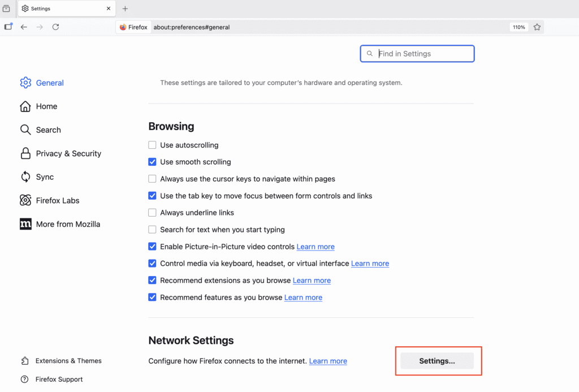
Task: Click the Search magnifier icon in sidebar
Action: [25, 130]
